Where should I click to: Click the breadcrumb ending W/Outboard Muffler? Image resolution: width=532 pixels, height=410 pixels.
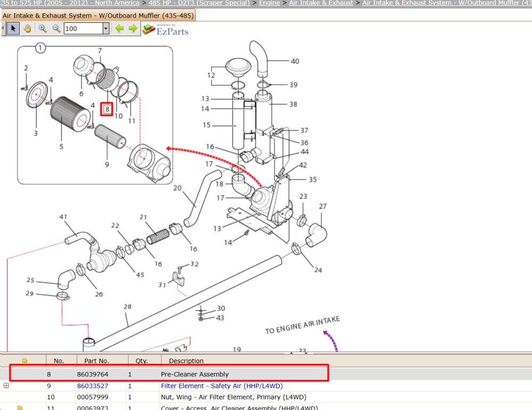click(447, 3)
